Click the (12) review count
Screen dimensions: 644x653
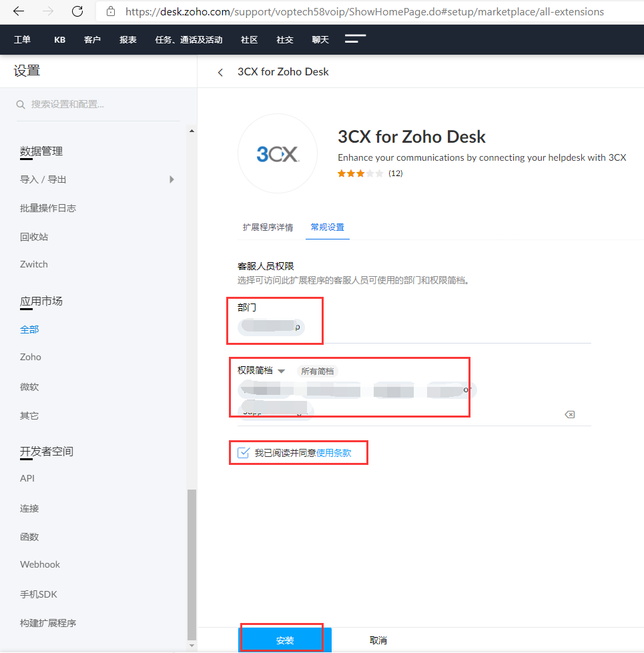(x=395, y=173)
